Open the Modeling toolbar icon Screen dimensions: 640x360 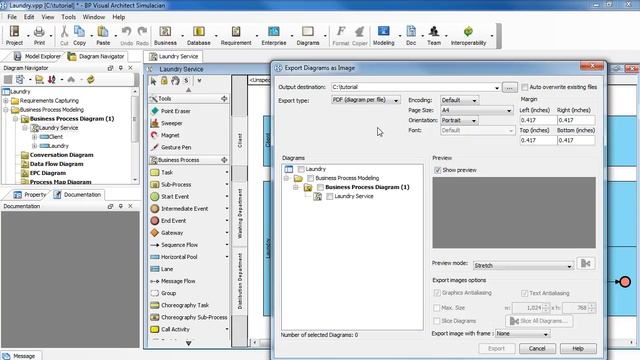tap(383, 35)
